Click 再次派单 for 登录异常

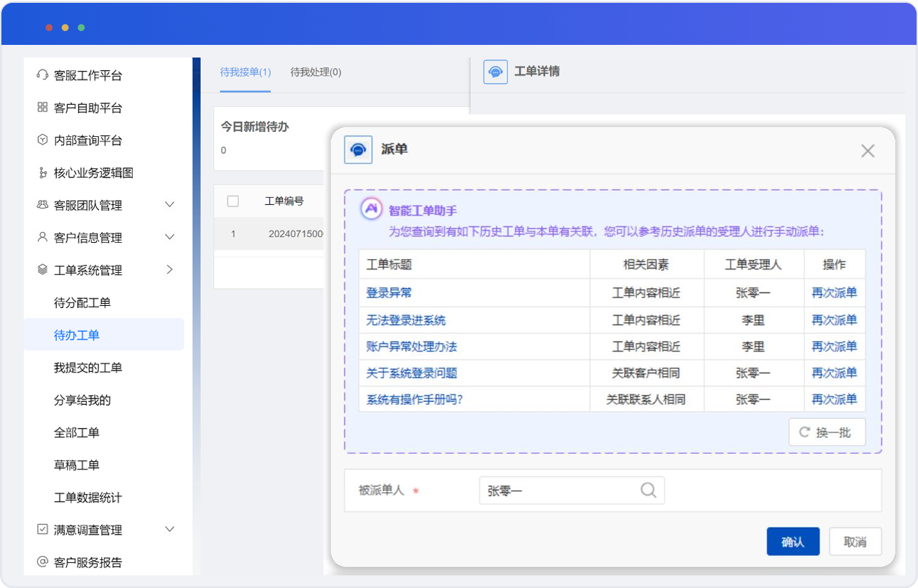click(834, 293)
